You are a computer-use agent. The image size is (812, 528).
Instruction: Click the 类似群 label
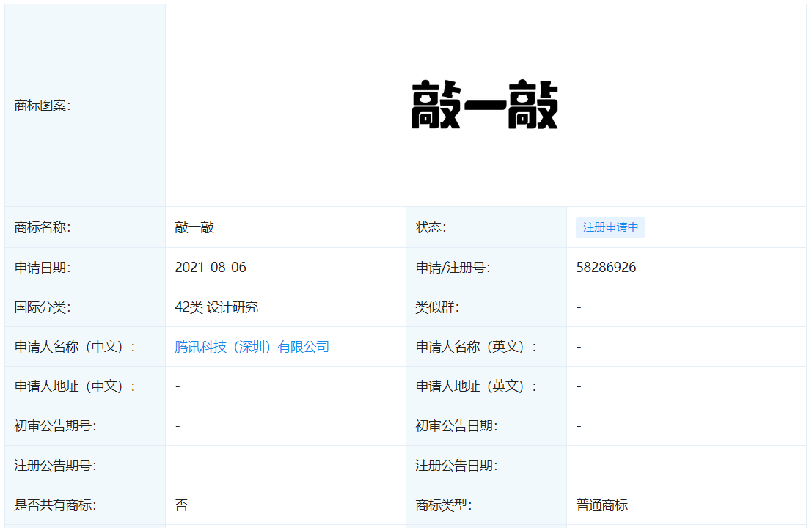click(x=437, y=307)
